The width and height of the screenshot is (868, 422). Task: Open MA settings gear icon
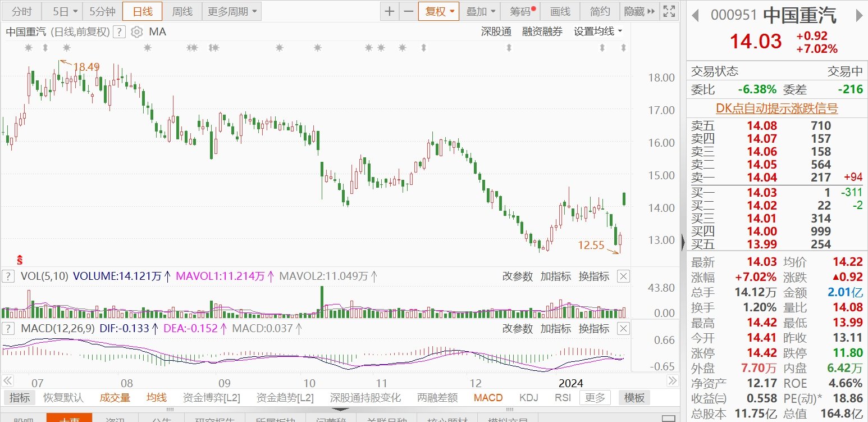click(136, 32)
